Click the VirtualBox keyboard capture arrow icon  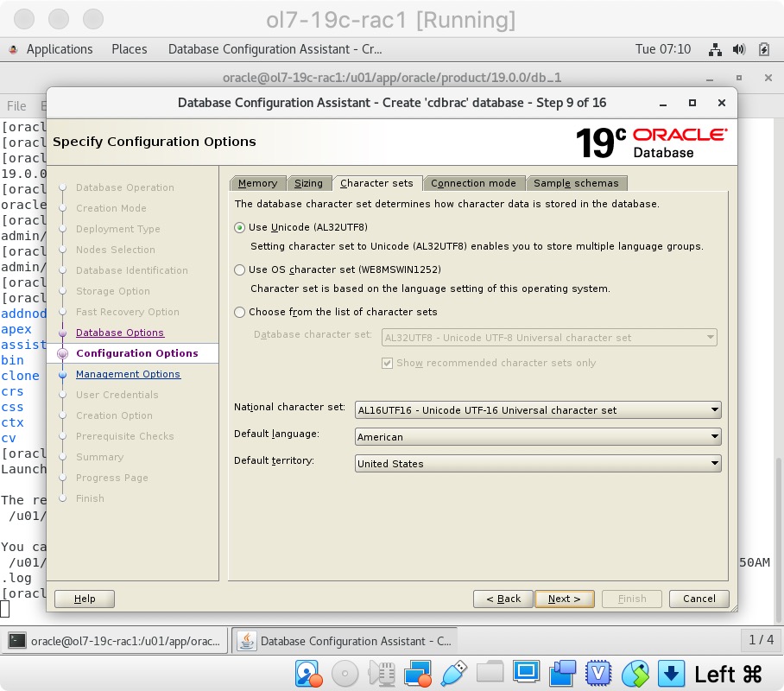671,674
